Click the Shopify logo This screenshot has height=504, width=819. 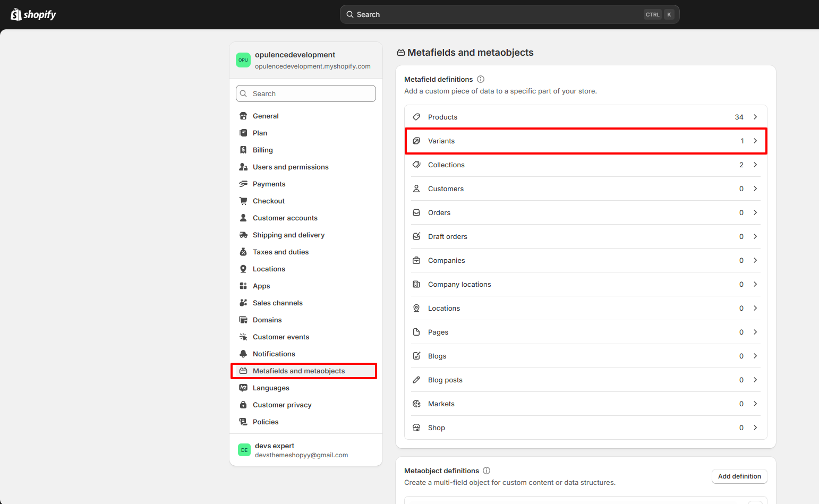(x=33, y=14)
